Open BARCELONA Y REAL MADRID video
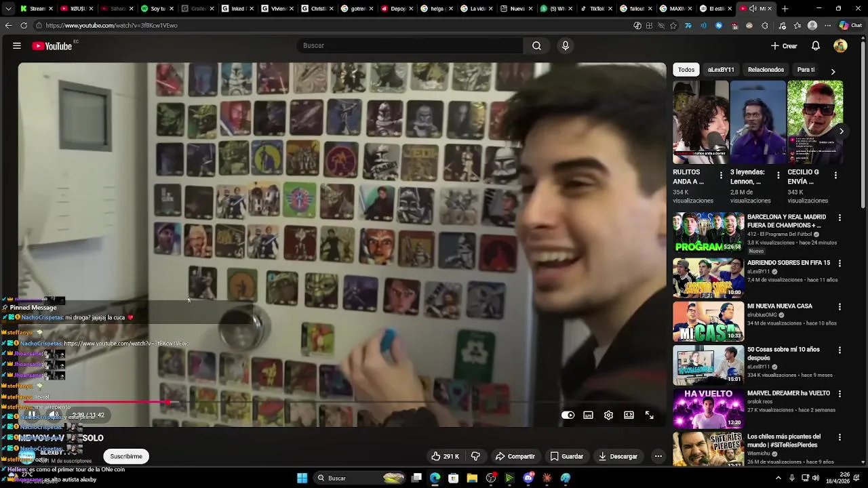This screenshot has width=868, height=488. pyautogui.click(x=708, y=232)
